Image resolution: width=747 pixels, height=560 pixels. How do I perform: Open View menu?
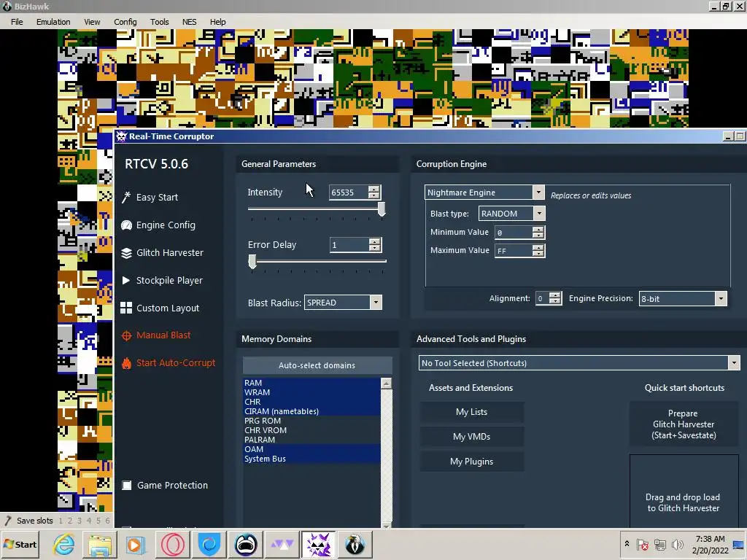coord(92,22)
